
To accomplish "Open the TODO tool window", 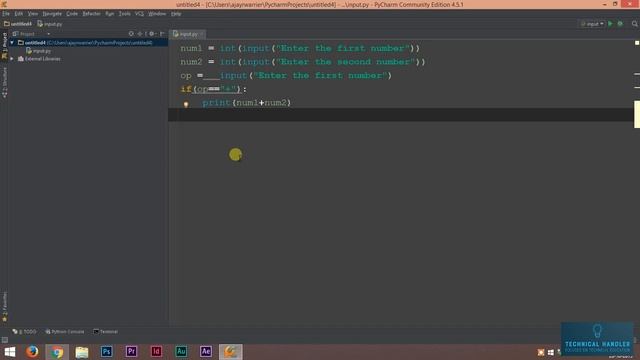I will (24, 331).
